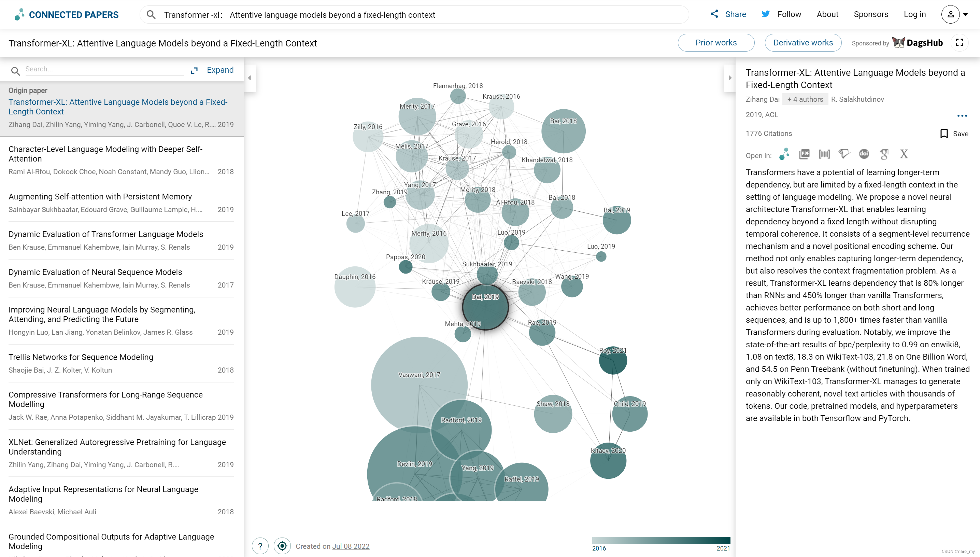
Task: Open the paper PDF icon
Action: tap(805, 154)
